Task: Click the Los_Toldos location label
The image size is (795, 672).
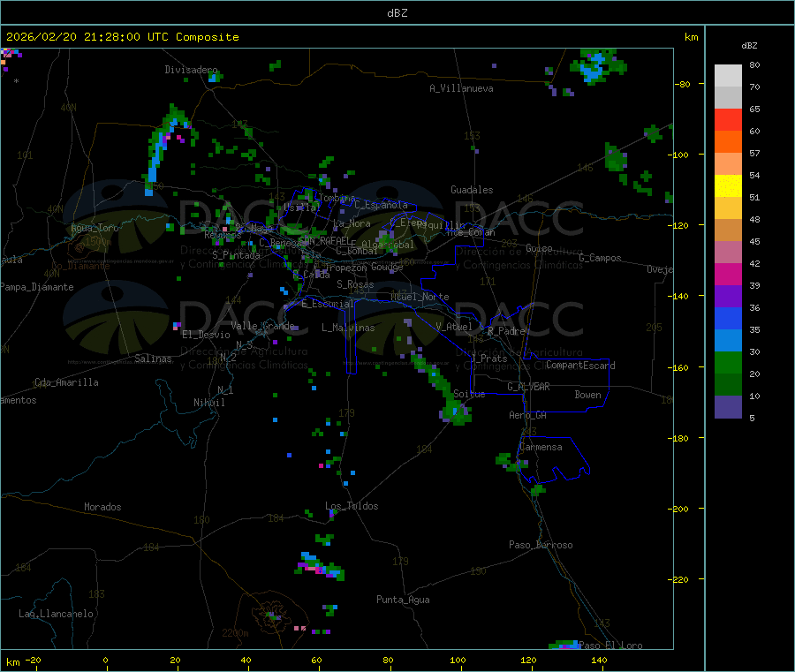Action: tap(352, 506)
